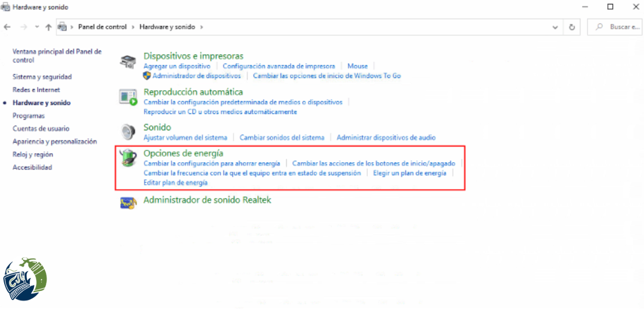
Task: Expand chevron after Hardware y sonido breadcrumb
Action: pyautogui.click(x=201, y=27)
